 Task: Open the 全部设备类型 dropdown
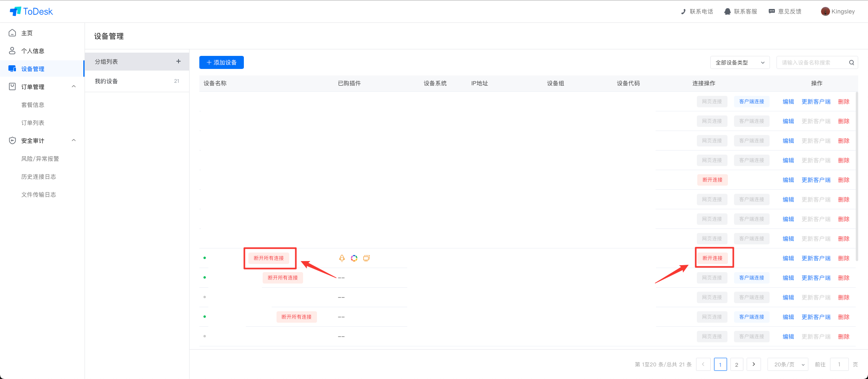[x=740, y=62]
